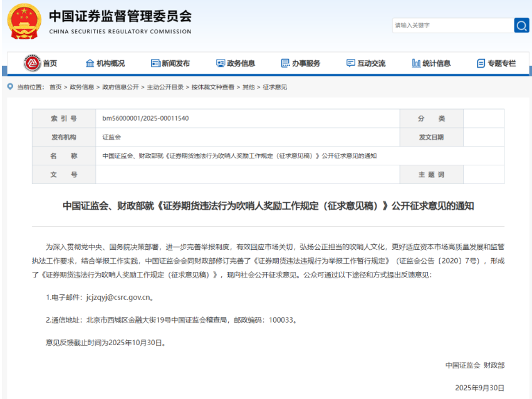Screen dimensions: 532x399
Task: Open the 首页 navigation menu item
Action: 50,63
